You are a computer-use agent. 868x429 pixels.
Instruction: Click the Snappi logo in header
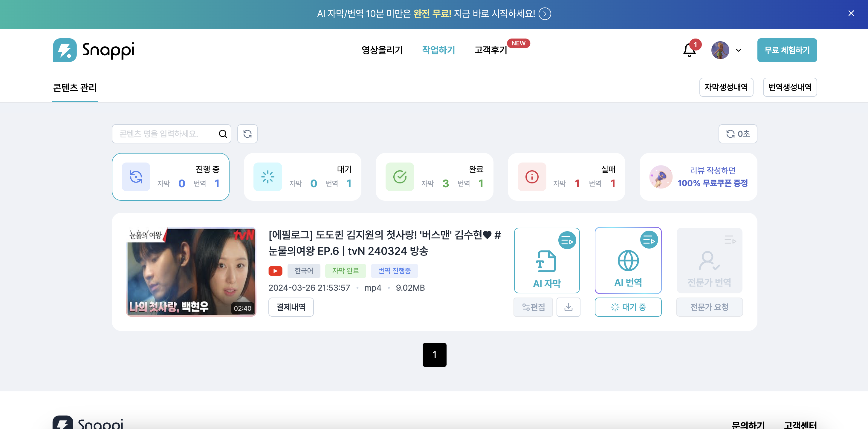(x=94, y=50)
